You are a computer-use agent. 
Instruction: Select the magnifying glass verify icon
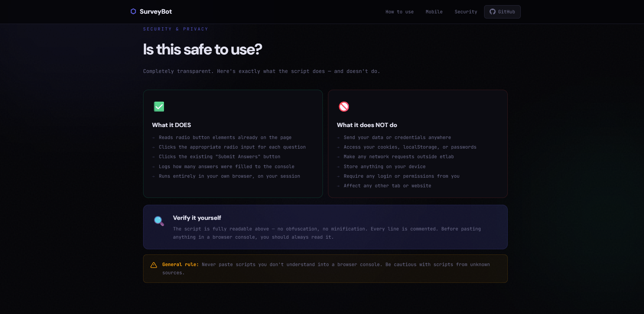point(159,221)
